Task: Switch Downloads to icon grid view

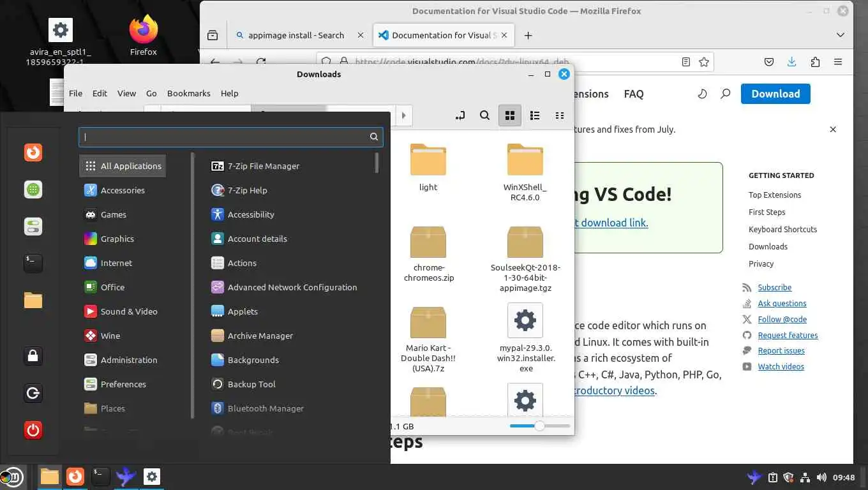Action: click(x=509, y=115)
